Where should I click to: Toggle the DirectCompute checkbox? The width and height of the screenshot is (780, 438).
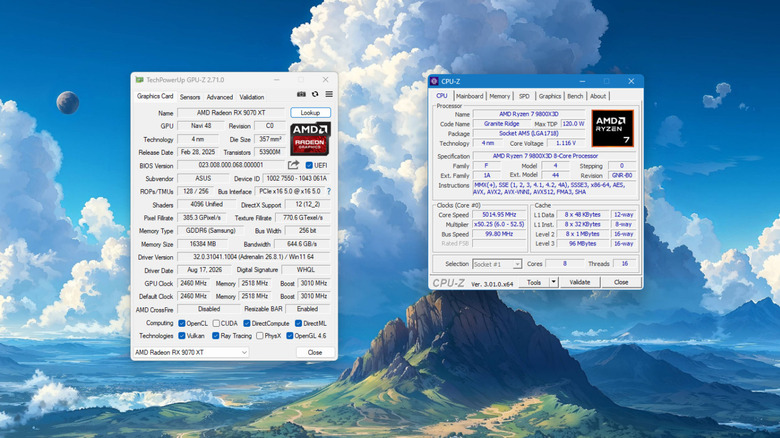tap(247, 323)
